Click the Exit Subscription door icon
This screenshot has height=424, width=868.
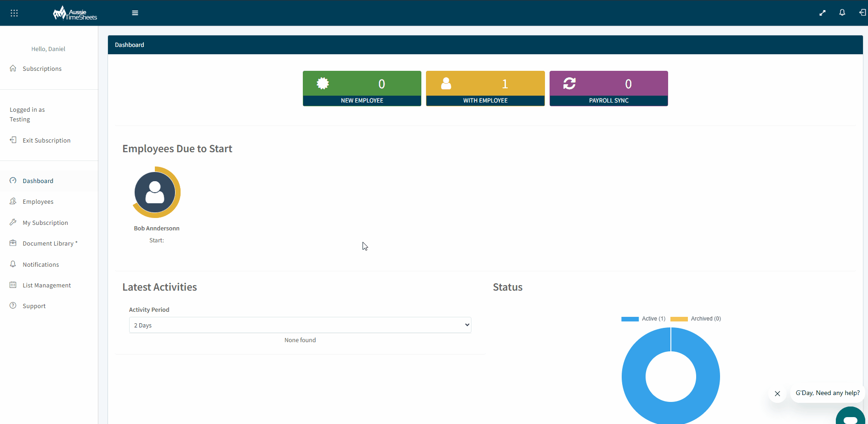coord(13,140)
